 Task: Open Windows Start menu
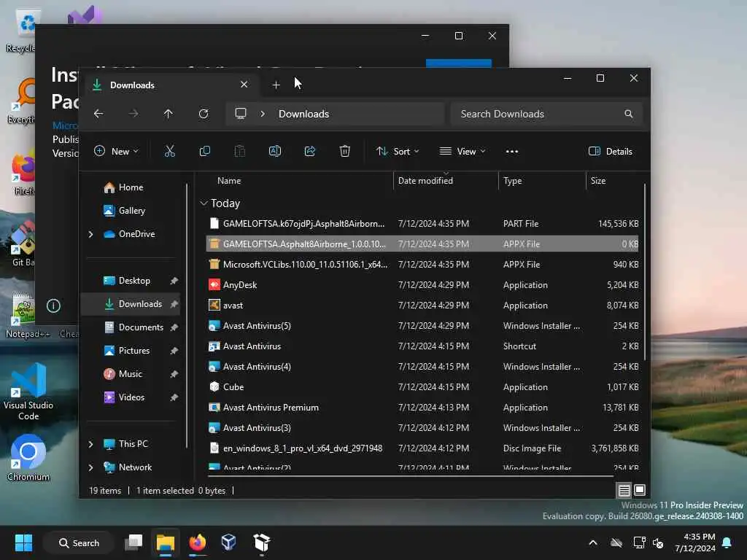coord(23,542)
